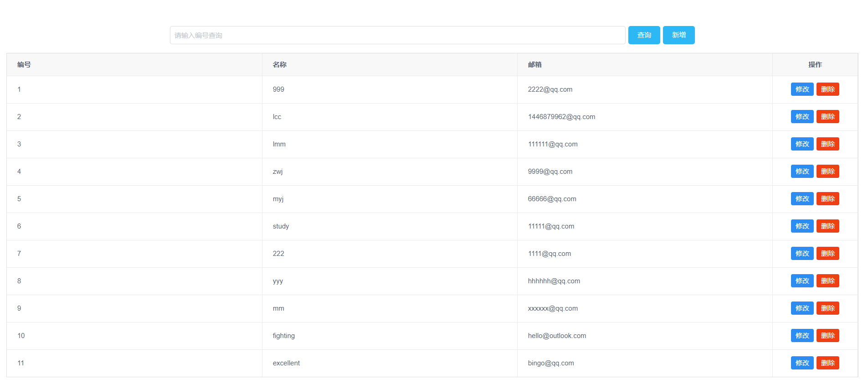Edit the lcc row with 修改

click(802, 117)
